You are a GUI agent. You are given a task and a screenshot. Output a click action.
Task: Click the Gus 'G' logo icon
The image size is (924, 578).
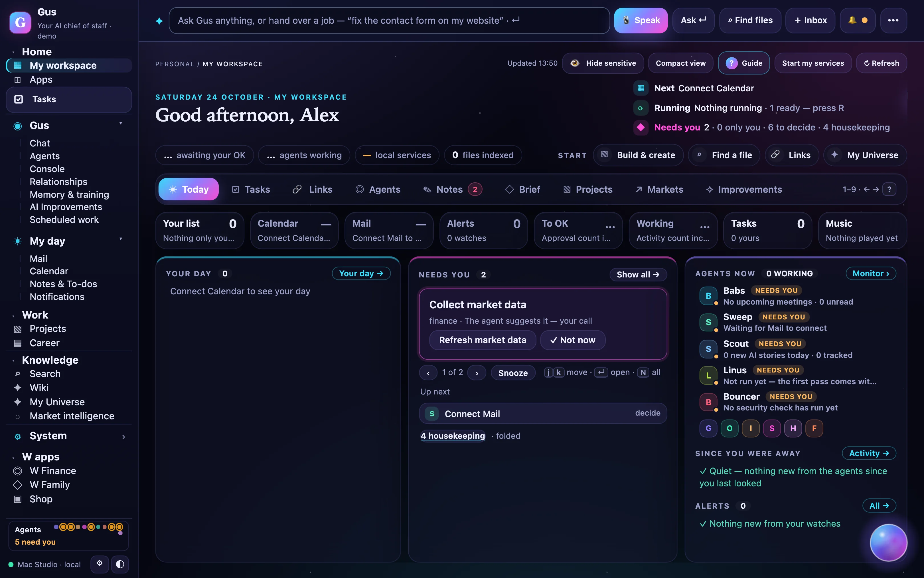20,23
